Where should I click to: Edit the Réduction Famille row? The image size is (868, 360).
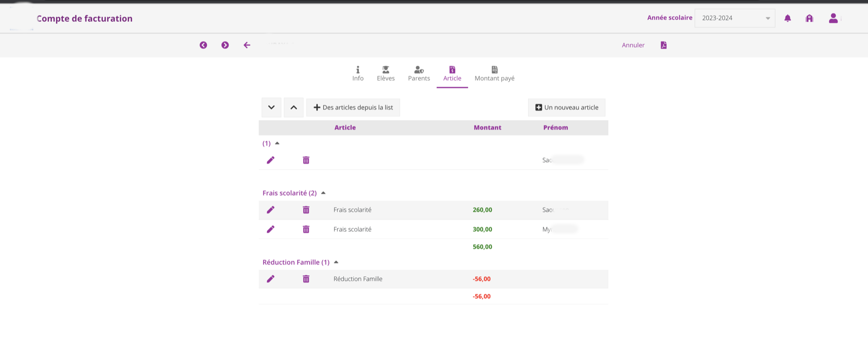tap(271, 279)
